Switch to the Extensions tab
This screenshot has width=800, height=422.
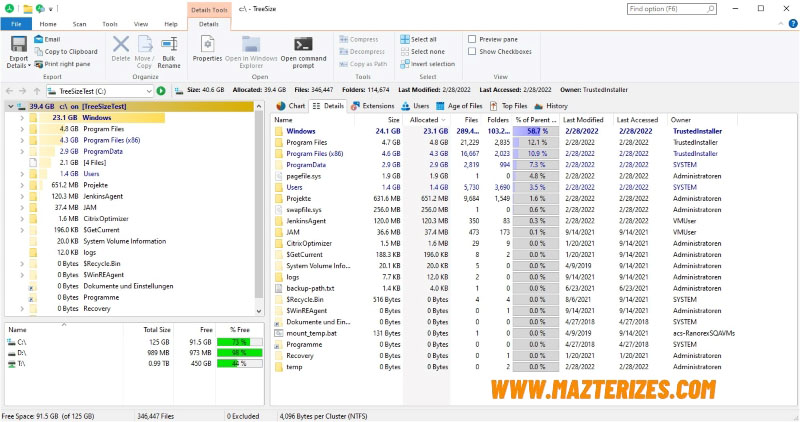pyautogui.click(x=372, y=106)
